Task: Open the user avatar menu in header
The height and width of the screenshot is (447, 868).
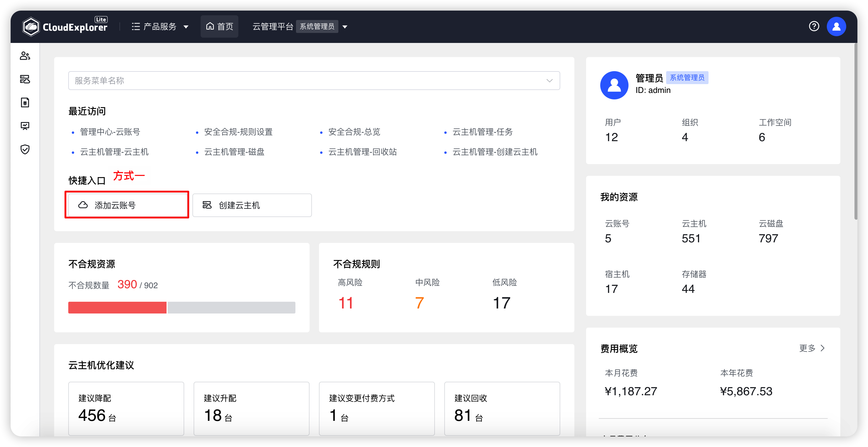Action: (836, 26)
